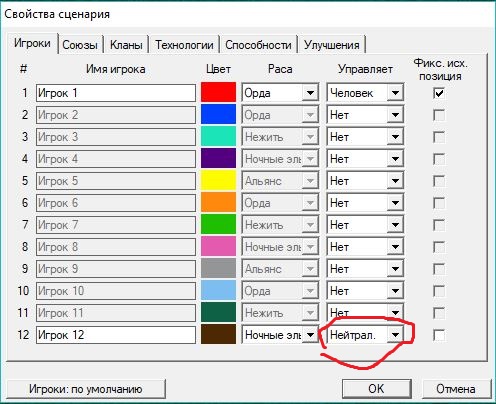Toggle fixed start position for player 10
The height and width of the screenshot is (404, 496).
tap(439, 291)
